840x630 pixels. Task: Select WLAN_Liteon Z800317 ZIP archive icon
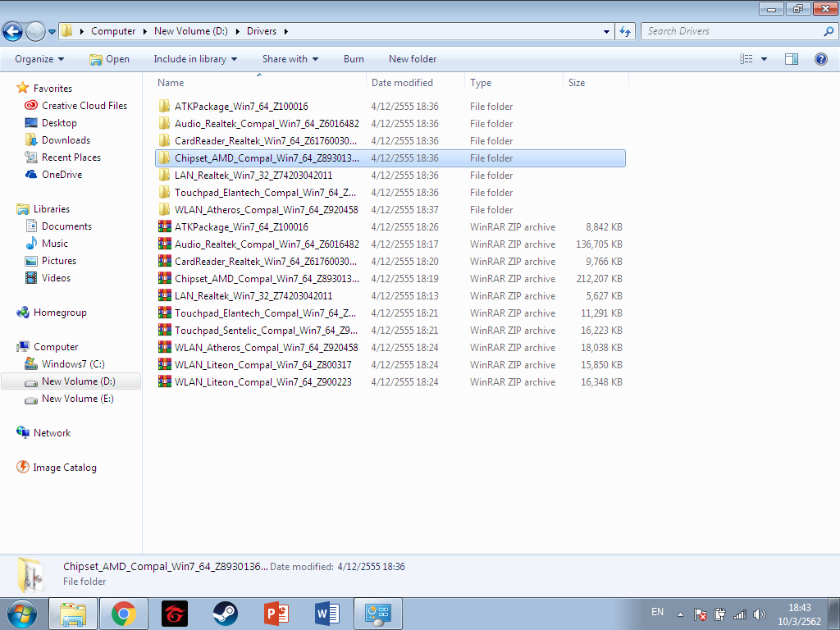click(x=164, y=364)
